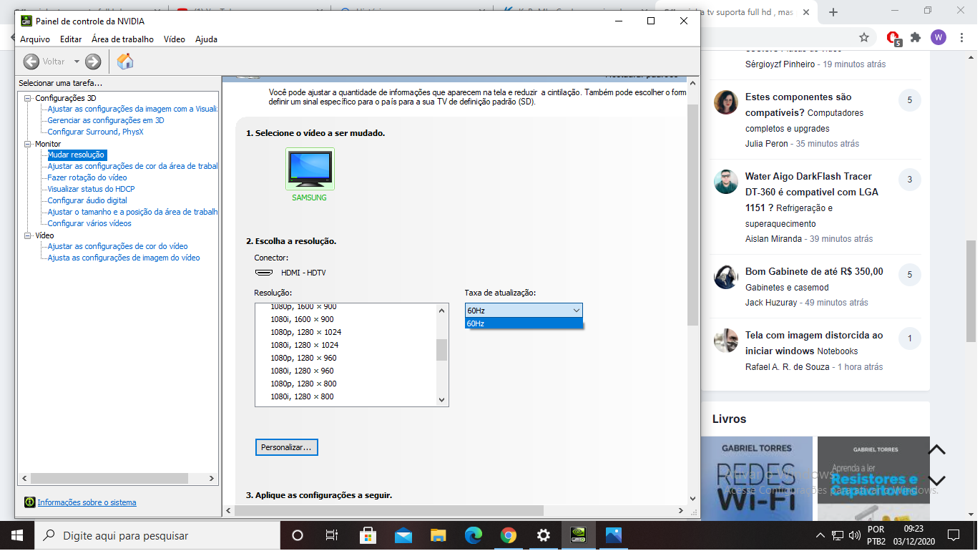Open Chrome profile avatar W
Viewport: 980px width, 551px height.
939,37
